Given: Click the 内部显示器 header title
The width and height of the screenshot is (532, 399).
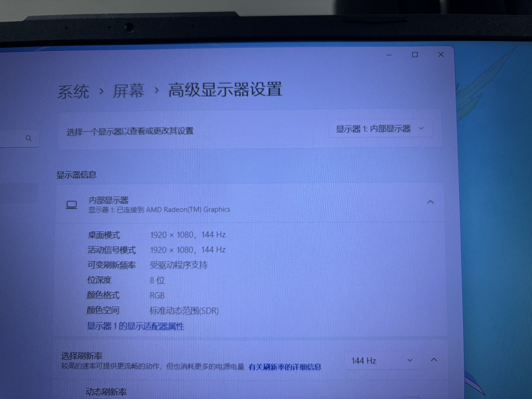Looking at the screenshot, I should (x=109, y=200).
